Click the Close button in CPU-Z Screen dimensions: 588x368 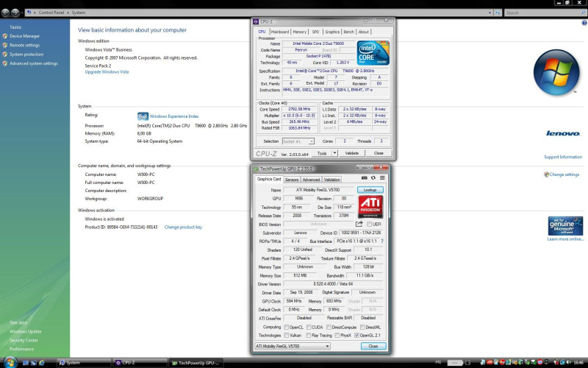(379, 153)
